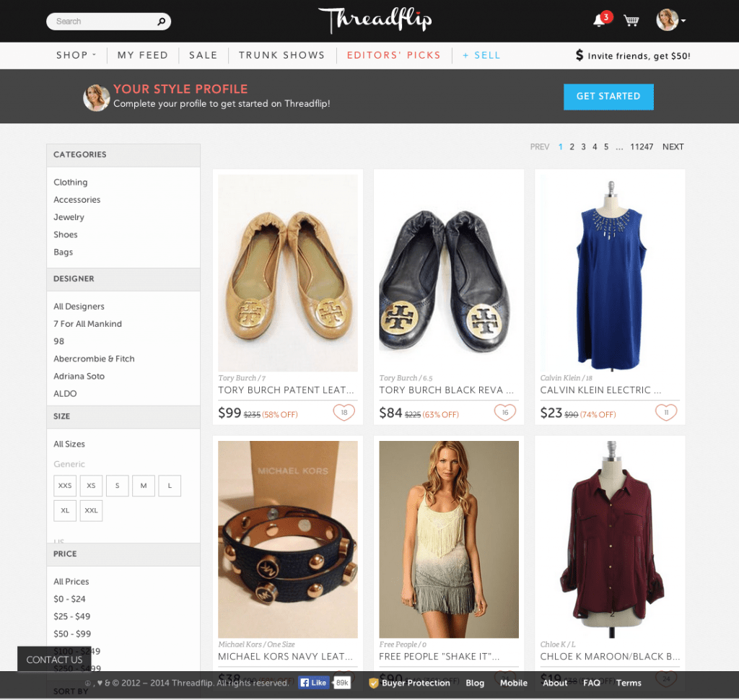Open the About footer link
Screen dimensions: 739x700
(555, 683)
